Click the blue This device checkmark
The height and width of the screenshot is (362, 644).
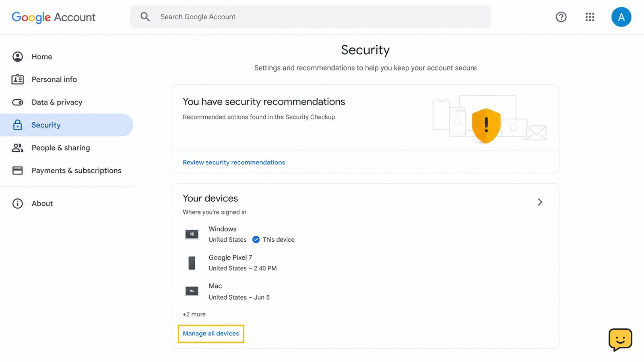256,240
